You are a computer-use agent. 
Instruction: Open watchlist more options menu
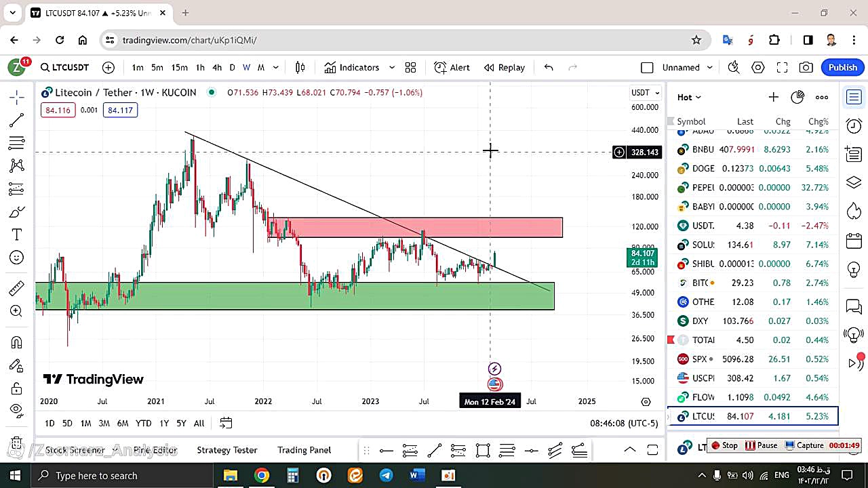(822, 97)
